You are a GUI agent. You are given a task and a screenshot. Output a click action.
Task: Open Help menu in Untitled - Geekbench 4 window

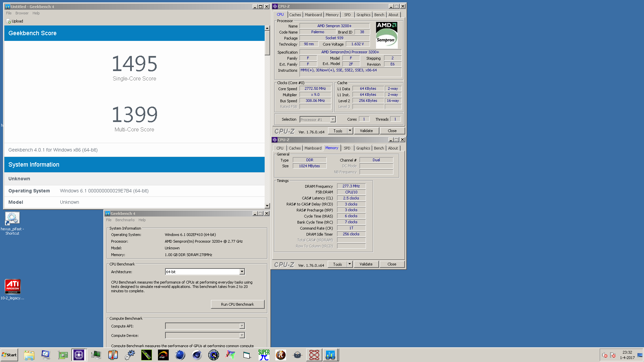point(36,13)
